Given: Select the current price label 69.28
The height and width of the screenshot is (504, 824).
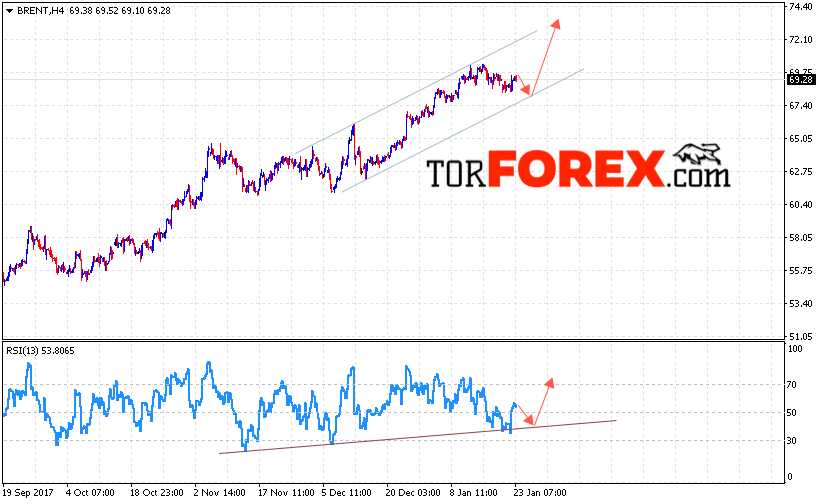Looking at the screenshot, I should click(801, 80).
